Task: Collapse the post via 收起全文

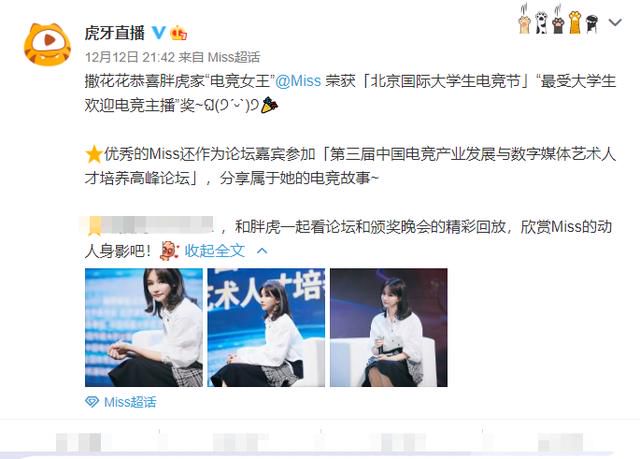Action: 215,251
